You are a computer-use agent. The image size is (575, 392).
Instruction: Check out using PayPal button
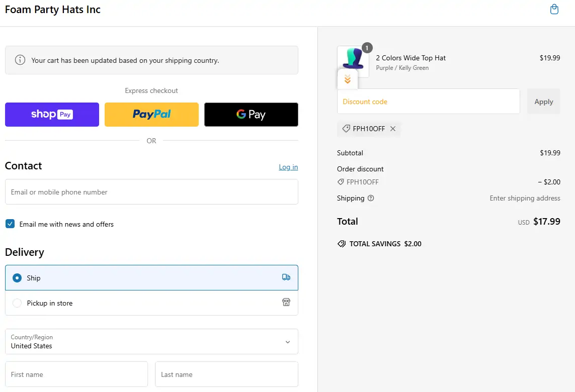151,115
